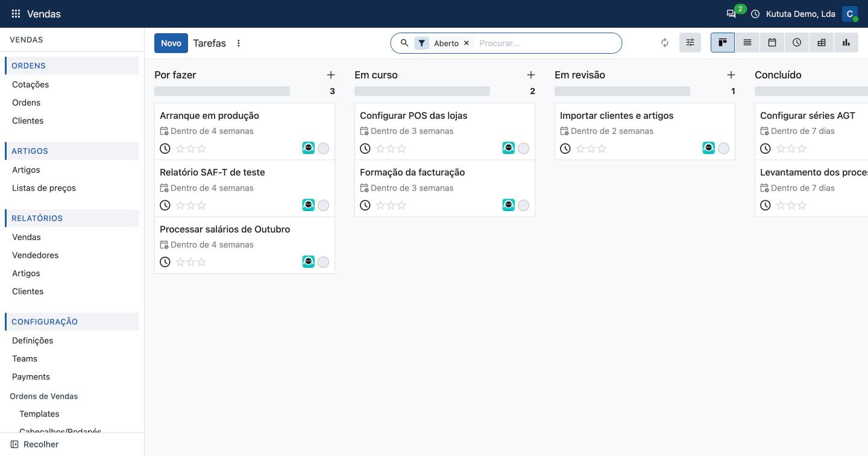Toggle the filter options sliders icon
This screenshot has width=868, height=456.
pos(690,43)
